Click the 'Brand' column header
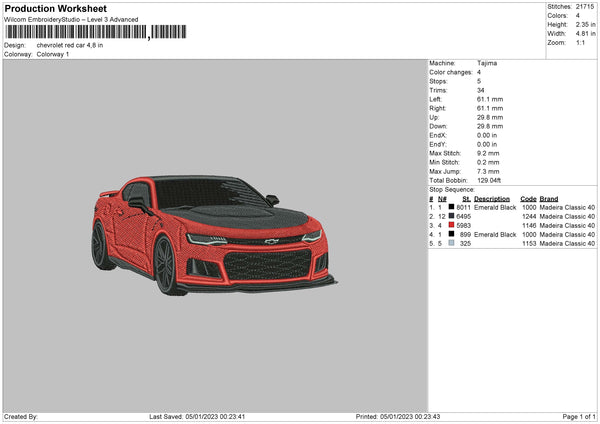 point(549,199)
